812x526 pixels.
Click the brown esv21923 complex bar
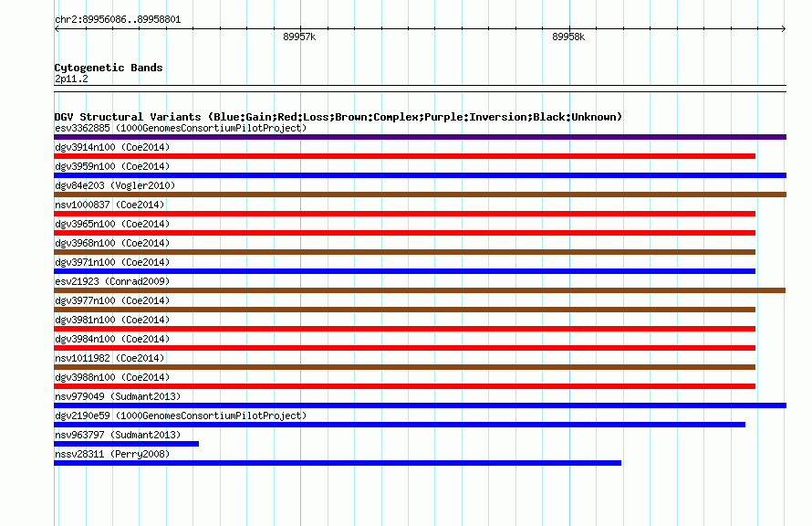click(420, 290)
